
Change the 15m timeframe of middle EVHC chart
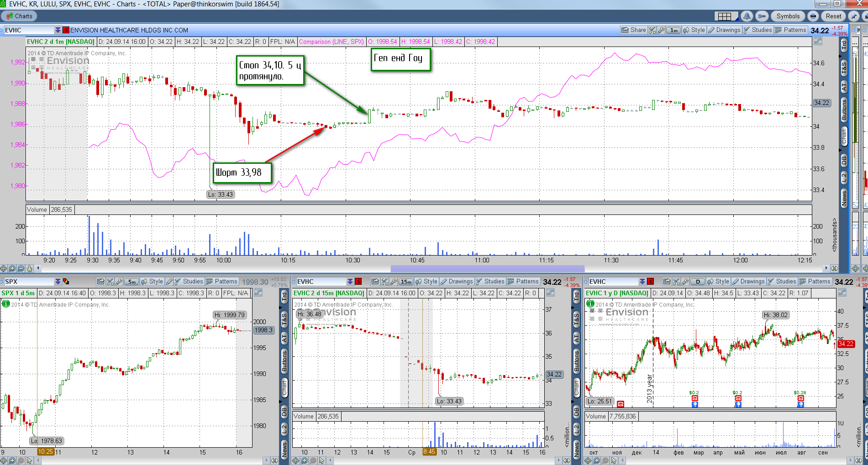pyautogui.click(x=406, y=282)
